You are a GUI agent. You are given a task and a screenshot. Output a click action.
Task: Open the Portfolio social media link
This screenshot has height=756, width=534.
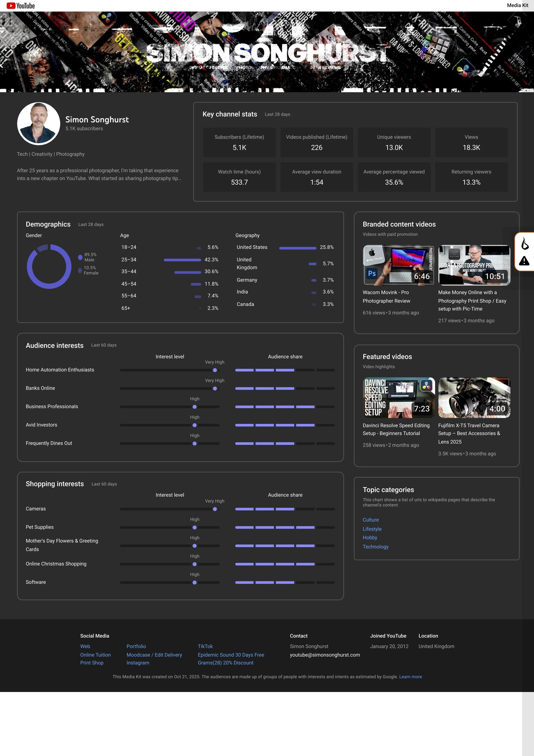click(x=136, y=646)
